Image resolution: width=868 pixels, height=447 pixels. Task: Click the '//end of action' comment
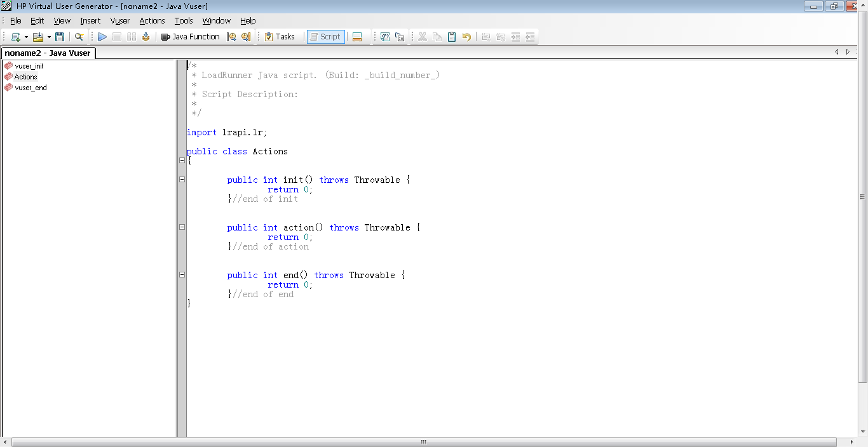(x=271, y=247)
